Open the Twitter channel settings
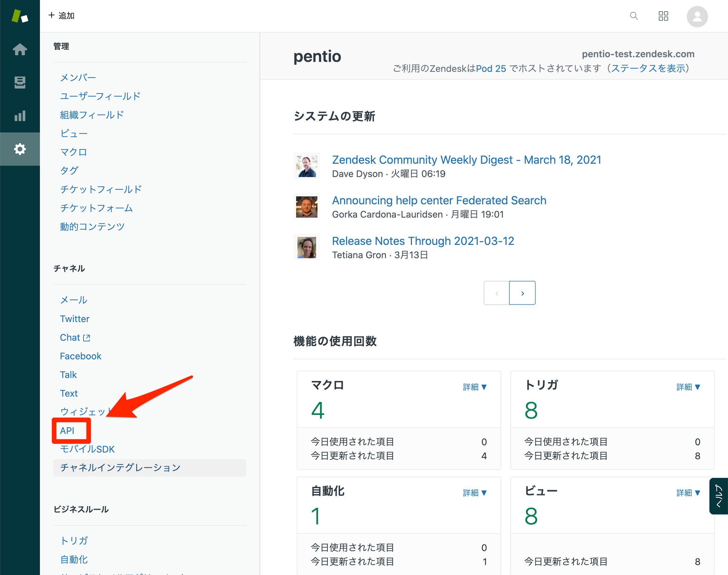This screenshot has height=575, width=728. click(75, 319)
